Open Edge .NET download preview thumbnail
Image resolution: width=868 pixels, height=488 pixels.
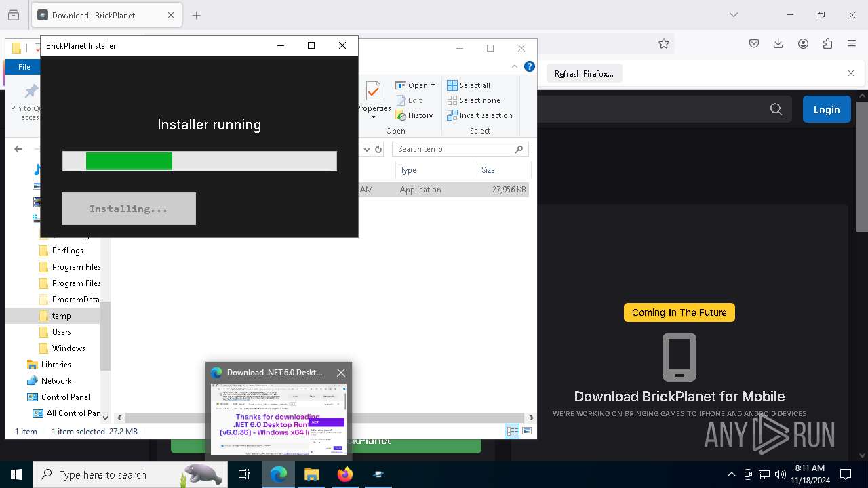pyautogui.click(x=279, y=419)
